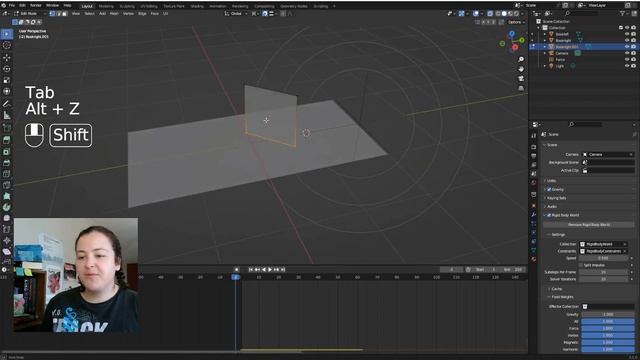The height and width of the screenshot is (360, 640).
Task: Select the Transform tool
Action: [x=7, y=91]
